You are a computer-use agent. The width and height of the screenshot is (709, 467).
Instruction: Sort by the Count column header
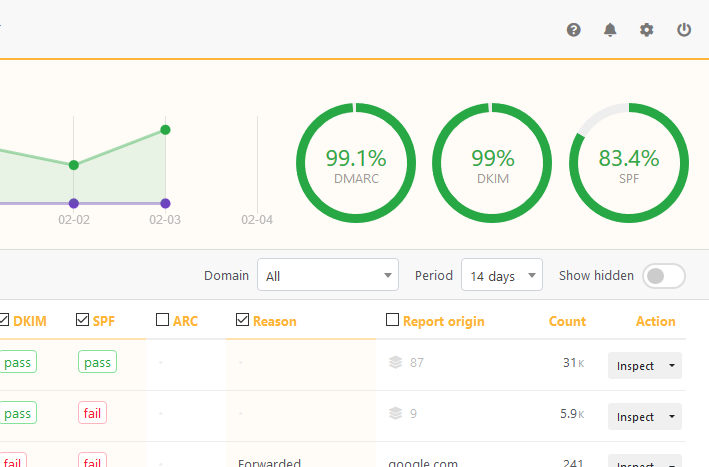click(567, 321)
